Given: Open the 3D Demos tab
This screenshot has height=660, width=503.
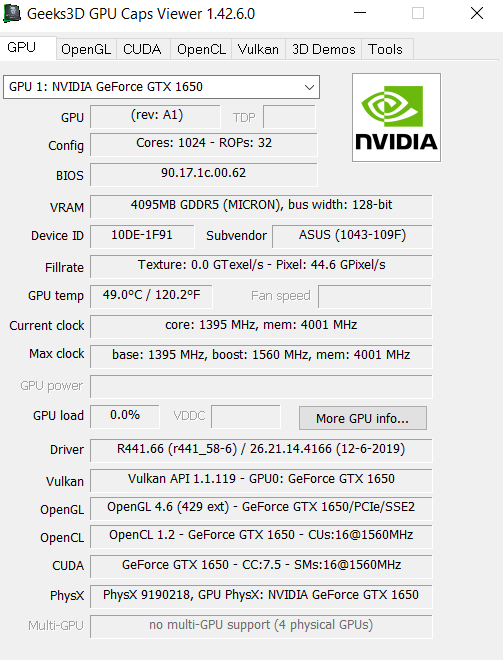Looking at the screenshot, I should point(323,50).
